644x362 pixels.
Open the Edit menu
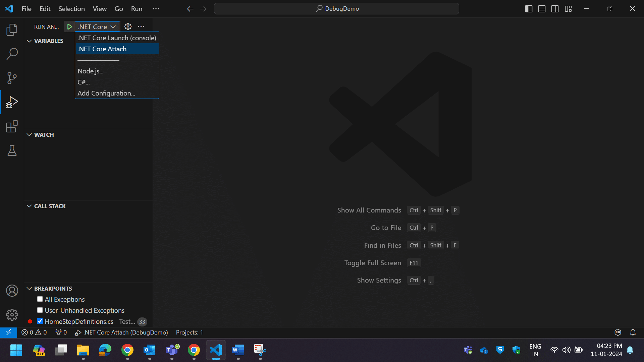45,9
